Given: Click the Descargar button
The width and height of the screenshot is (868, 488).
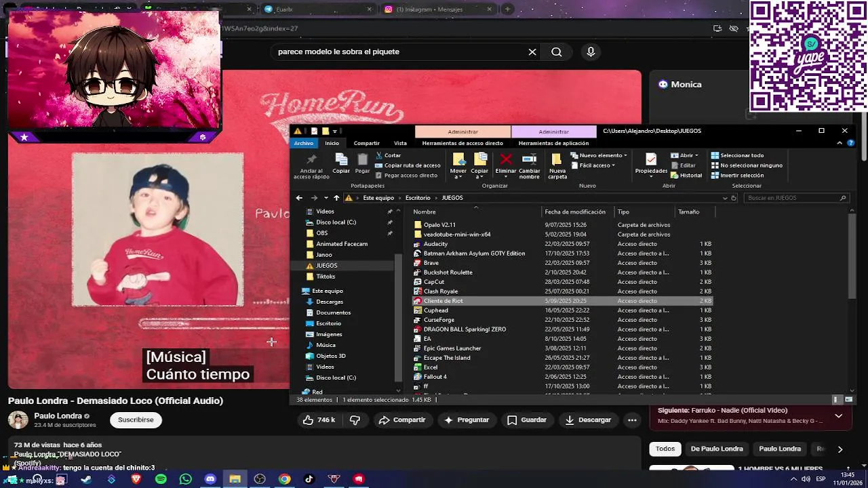Looking at the screenshot, I should coord(588,420).
